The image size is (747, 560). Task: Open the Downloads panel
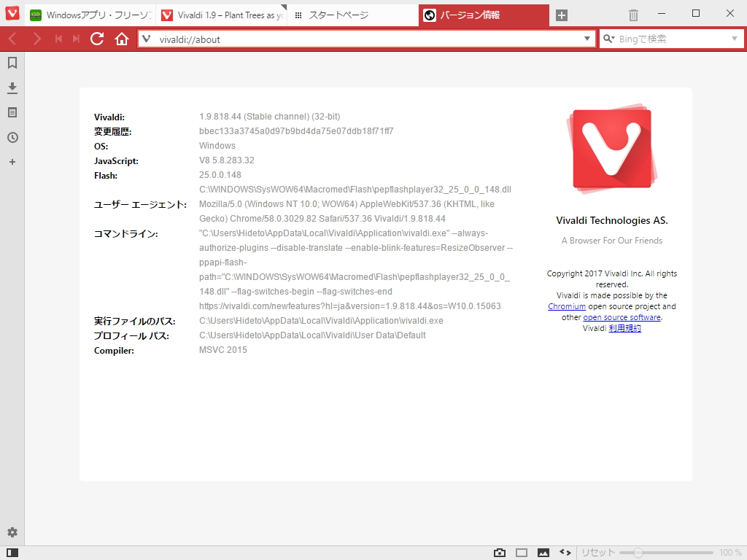click(x=12, y=87)
